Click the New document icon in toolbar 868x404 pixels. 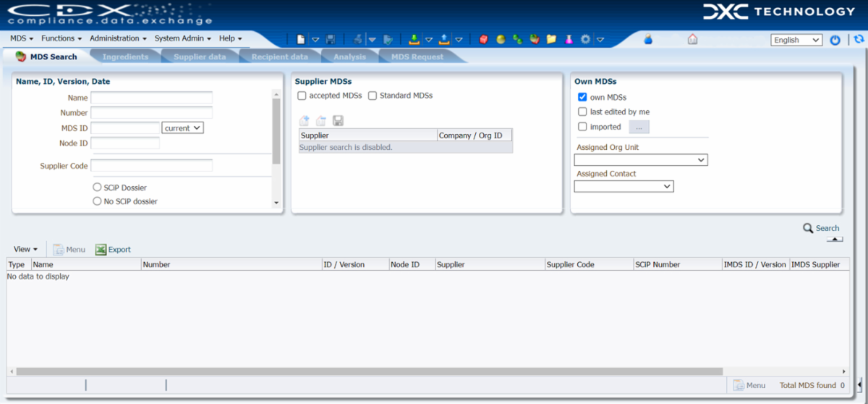(301, 39)
